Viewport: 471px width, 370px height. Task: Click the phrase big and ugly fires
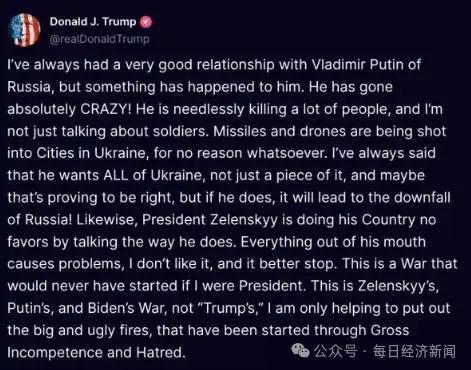tap(92, 331)
